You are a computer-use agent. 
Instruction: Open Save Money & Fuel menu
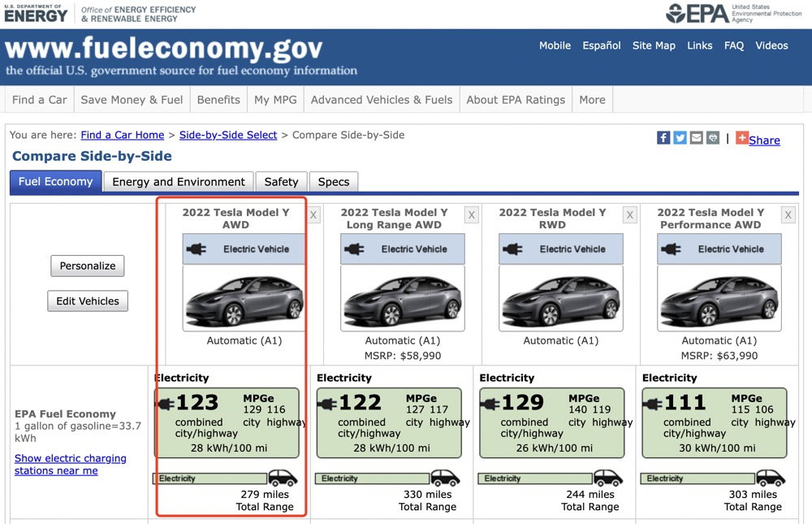tap(132, 99)
